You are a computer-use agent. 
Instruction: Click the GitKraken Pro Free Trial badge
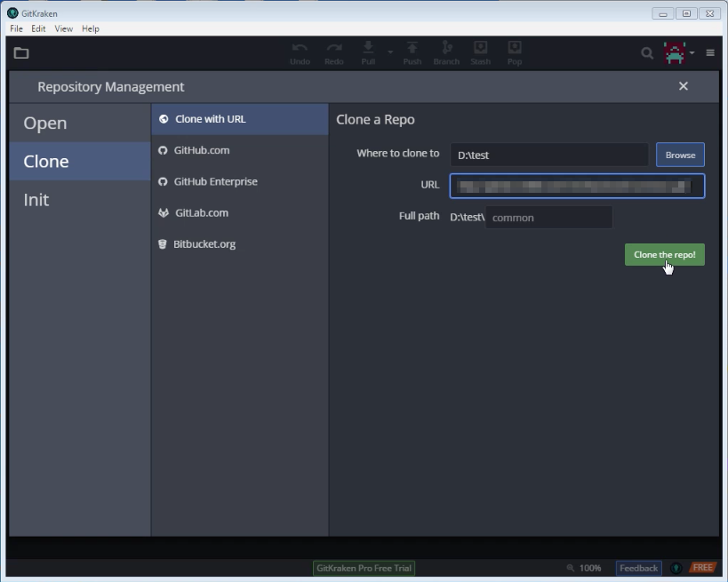pyautogui.click(x=364, y=568)
